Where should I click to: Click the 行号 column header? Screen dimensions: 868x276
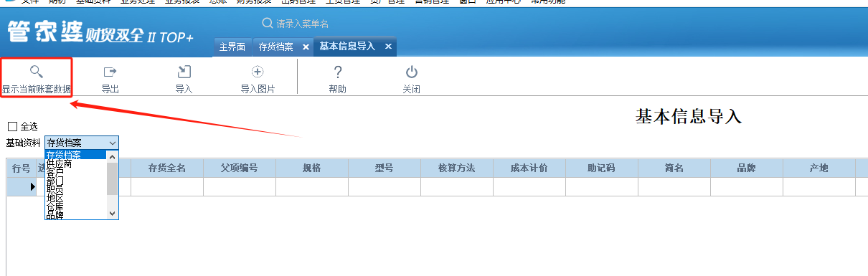tap(22, 168)
